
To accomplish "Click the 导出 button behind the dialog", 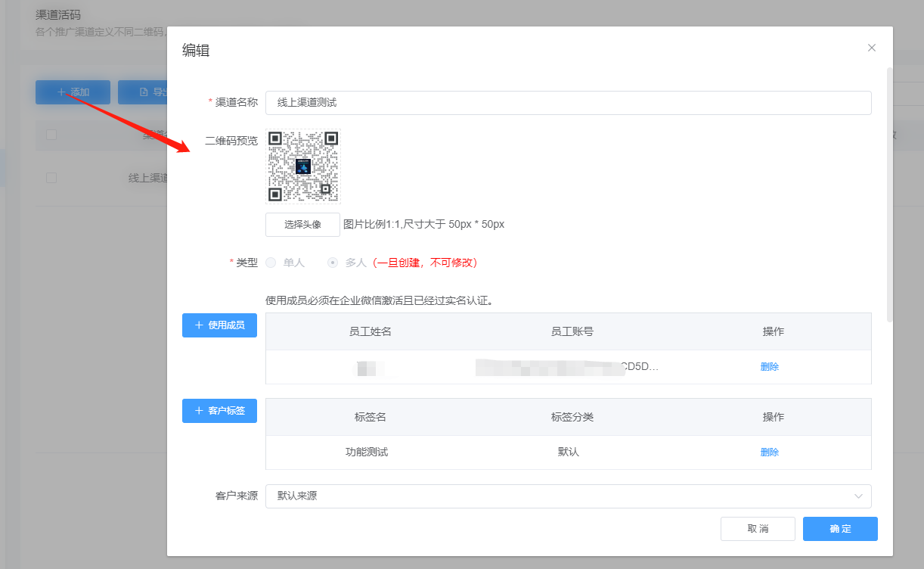I will [x=143, y=92].
